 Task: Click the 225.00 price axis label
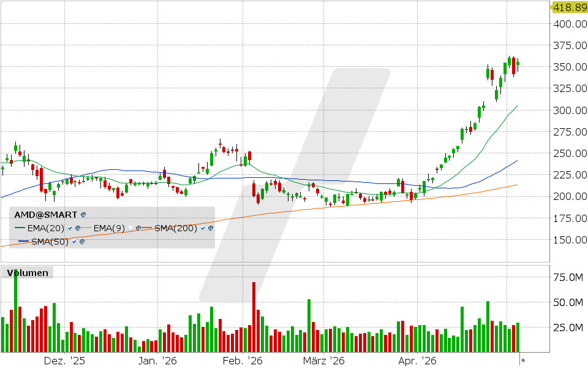pyautogui.click(x=570, y=175)
